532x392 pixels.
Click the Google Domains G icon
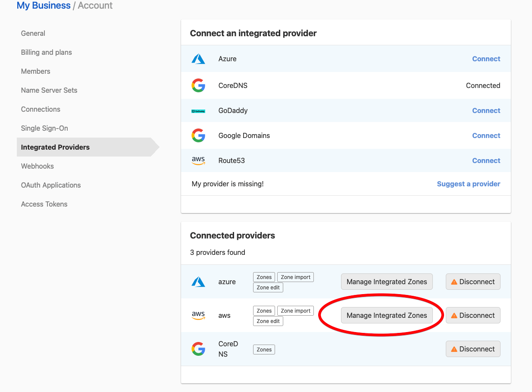coord(198,135)
